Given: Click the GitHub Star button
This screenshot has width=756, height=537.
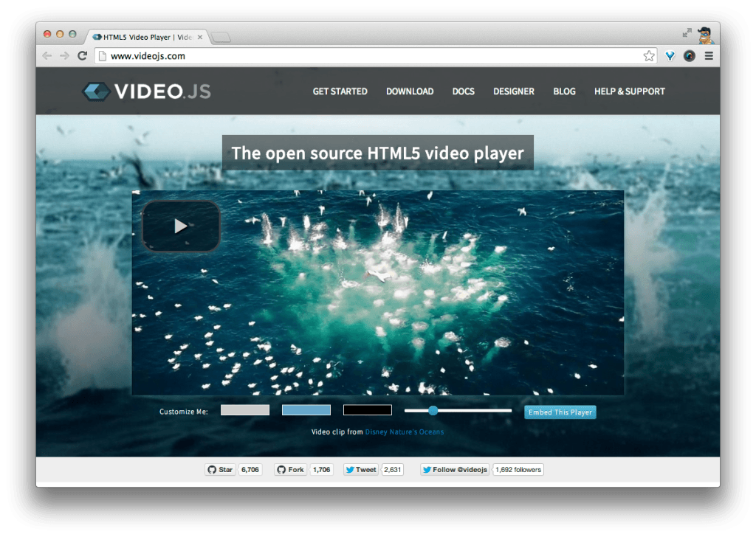Looking at the screenshot, I should coord(220,470).
